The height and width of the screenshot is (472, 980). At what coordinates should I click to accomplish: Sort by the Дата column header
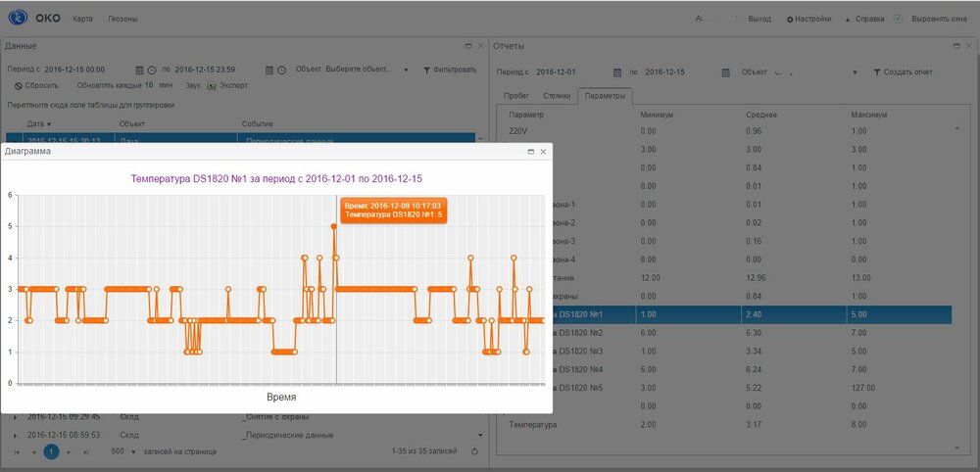coord(39,124)
